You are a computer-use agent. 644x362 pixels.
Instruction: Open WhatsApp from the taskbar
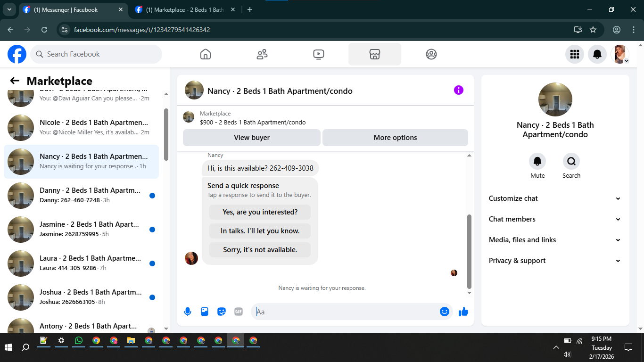pos(79,340)
